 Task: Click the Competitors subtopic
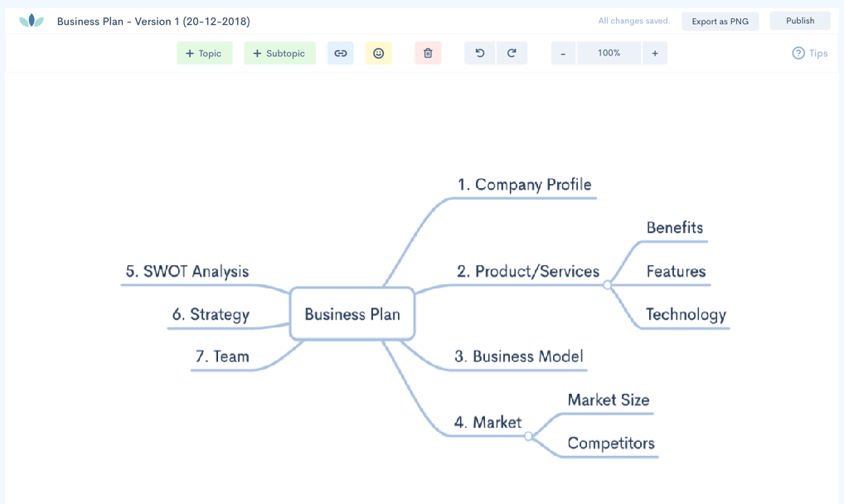pos(610,443)
